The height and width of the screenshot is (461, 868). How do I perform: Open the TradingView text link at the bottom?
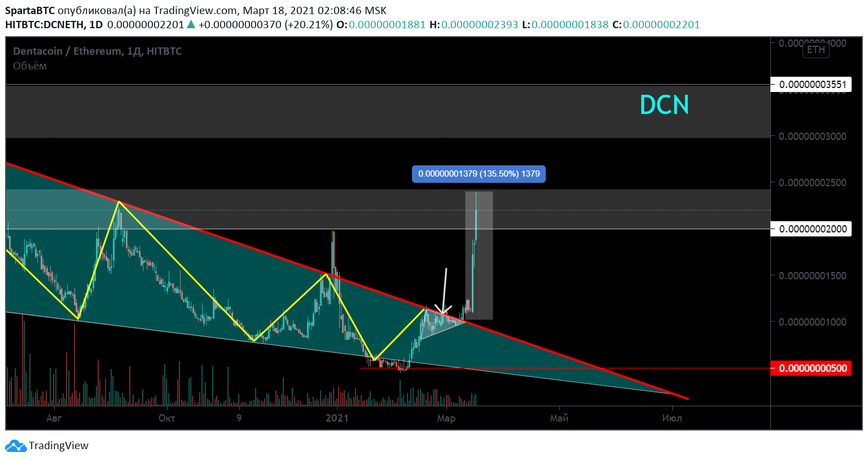point(59,446)
